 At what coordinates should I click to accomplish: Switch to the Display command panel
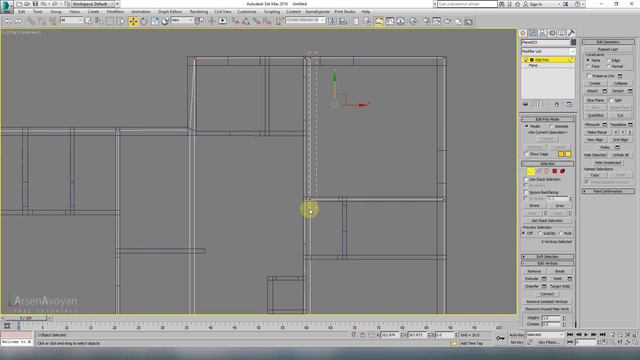coord(562,33)
